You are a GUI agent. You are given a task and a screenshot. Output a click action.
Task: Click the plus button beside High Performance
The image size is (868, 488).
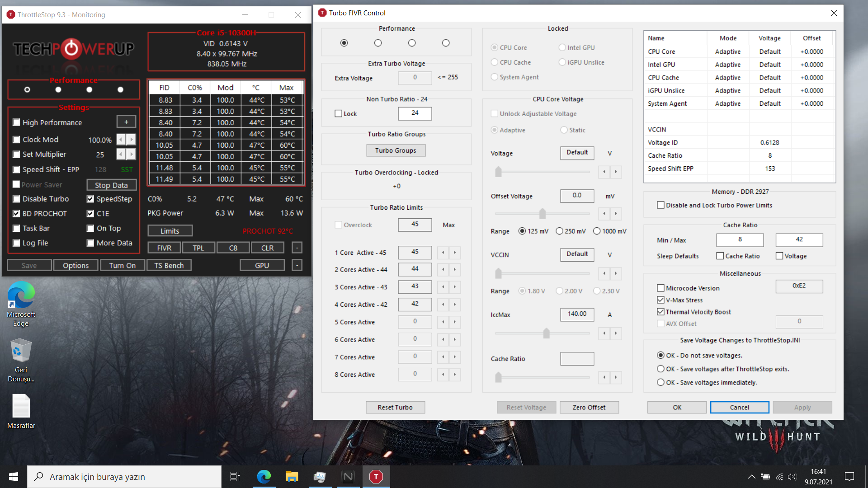coord(126,122)
